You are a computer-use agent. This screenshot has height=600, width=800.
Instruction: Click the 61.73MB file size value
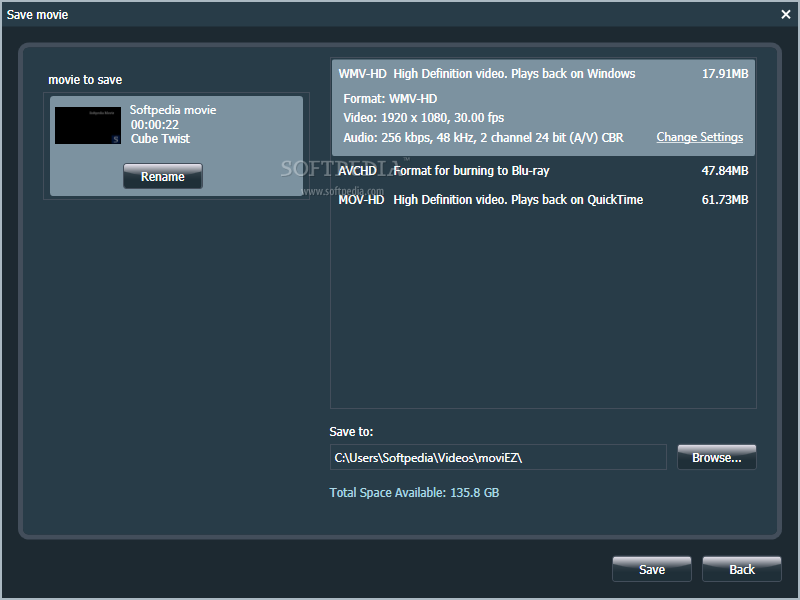725,199
